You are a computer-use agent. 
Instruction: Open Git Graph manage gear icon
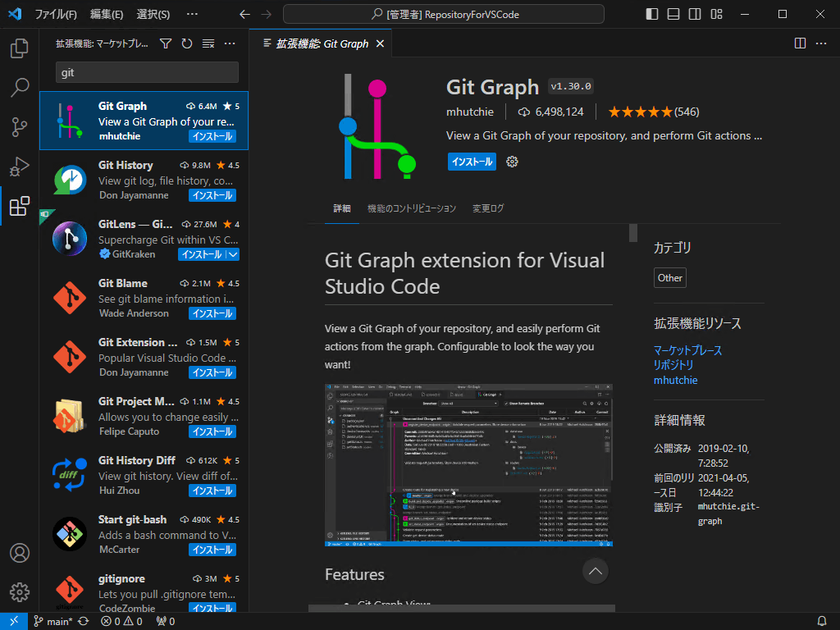coord(512,162)
